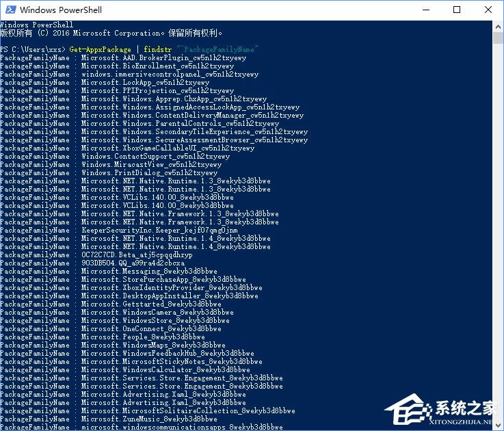Click the Windows PowerShell title text
504x431 pixels.
pyautogui.click(x=61, y=10)
